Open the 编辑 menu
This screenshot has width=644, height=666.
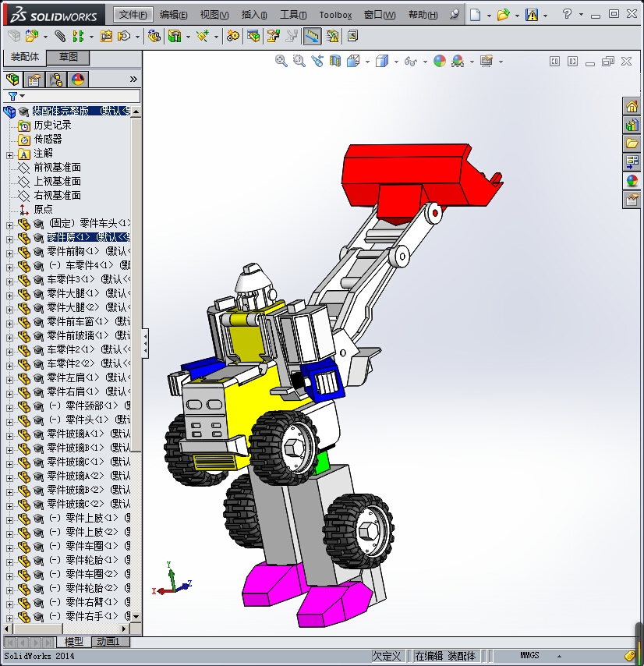point(173,16)
